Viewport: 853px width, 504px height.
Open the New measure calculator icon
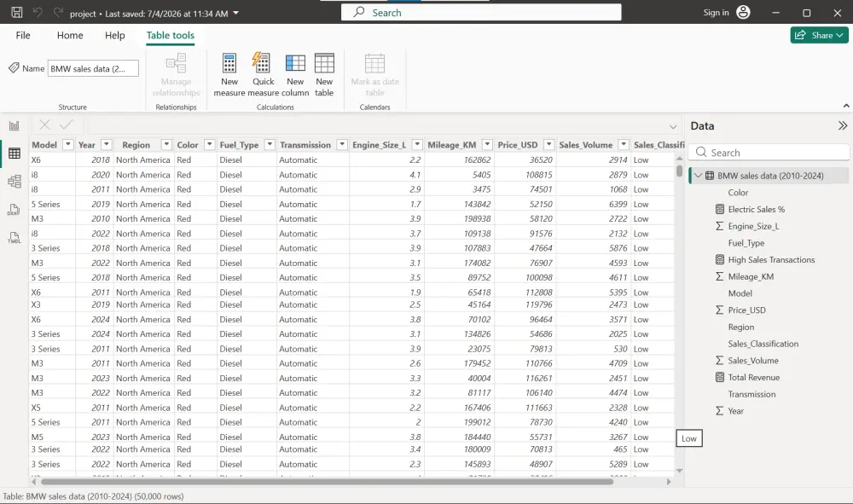click(229, 63)
